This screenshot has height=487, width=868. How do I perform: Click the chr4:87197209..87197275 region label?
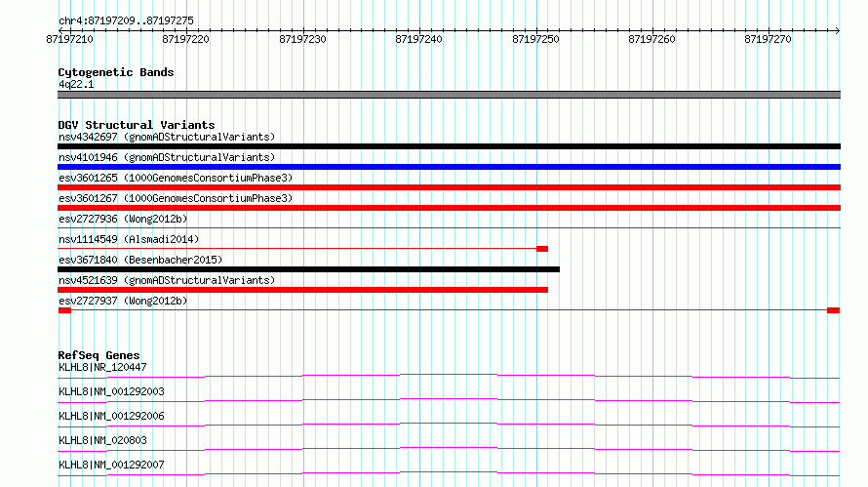(x=126, y=20)
